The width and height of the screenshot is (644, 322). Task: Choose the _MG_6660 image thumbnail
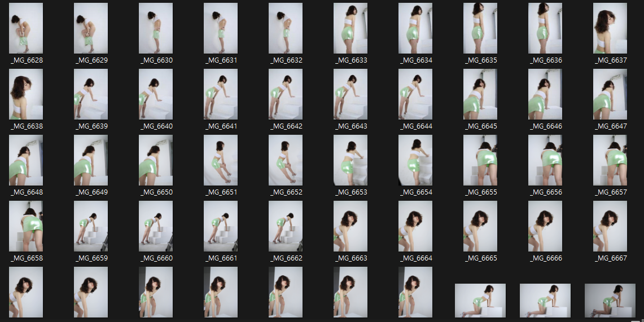point(156,227)
